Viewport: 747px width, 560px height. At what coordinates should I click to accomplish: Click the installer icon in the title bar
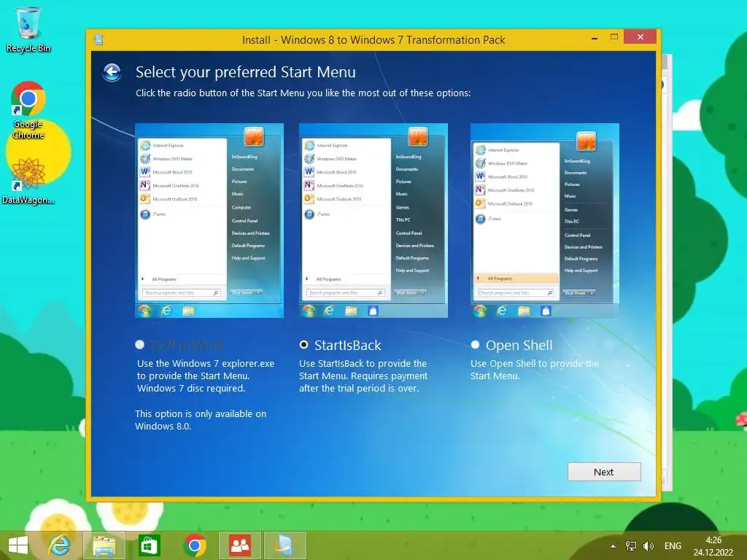click(x=98, y=39)
